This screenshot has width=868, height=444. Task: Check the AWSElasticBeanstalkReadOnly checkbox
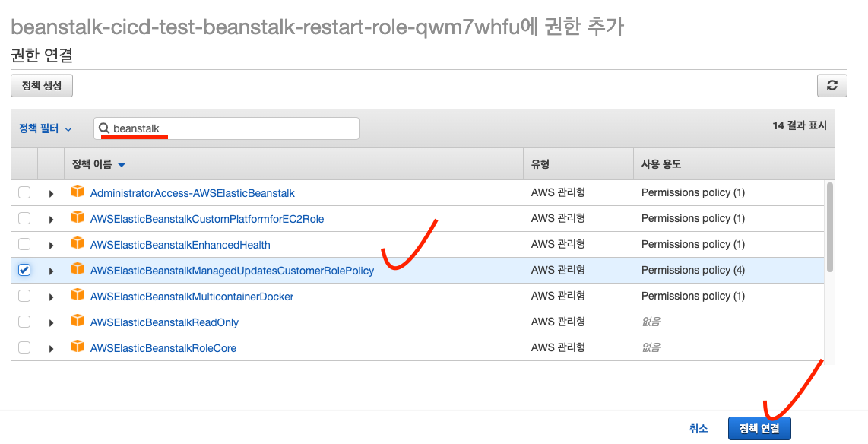pyautogui.click(x=24, y=322)
